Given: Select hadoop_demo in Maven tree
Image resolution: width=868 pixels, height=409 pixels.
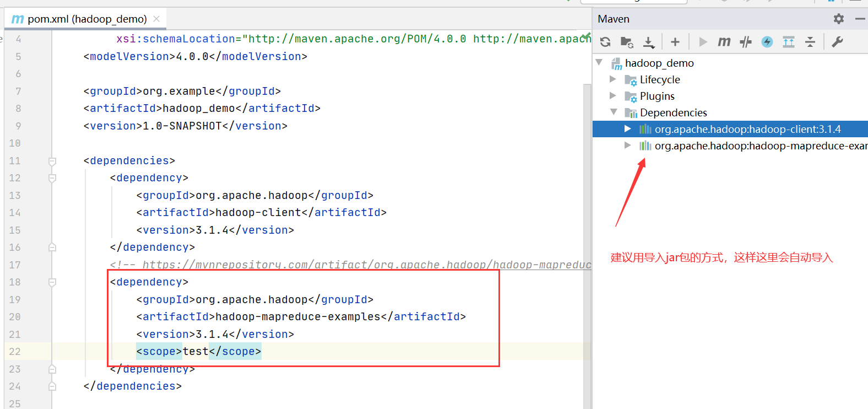Looking at the screenshot, I should pos(659,63).
